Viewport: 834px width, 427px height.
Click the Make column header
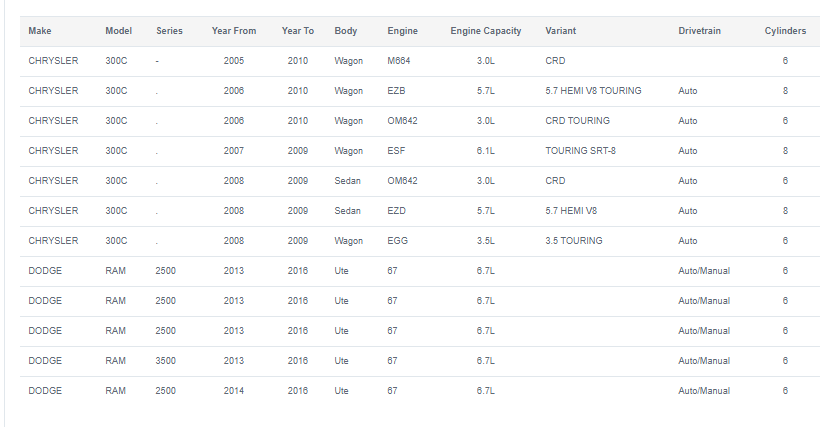(40, 31)
